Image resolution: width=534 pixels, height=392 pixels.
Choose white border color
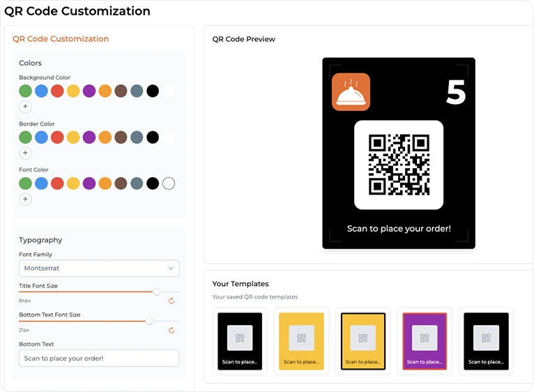[x=169, y=137]
